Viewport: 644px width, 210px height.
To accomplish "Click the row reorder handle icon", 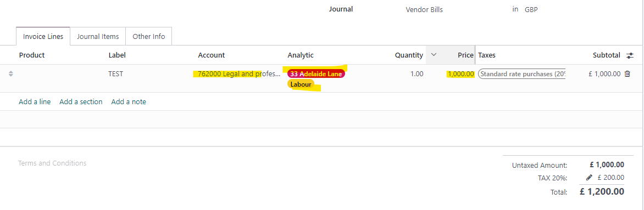I will click(10, 74).
